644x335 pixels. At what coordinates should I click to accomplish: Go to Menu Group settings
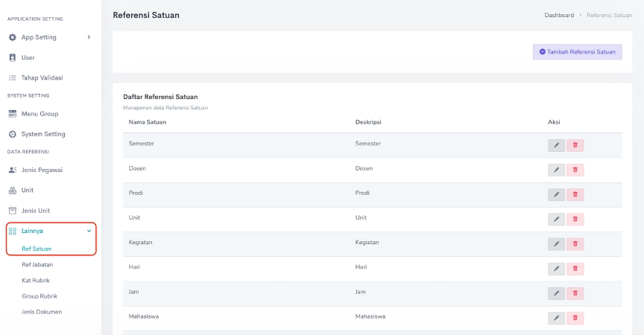click(40, 114)
